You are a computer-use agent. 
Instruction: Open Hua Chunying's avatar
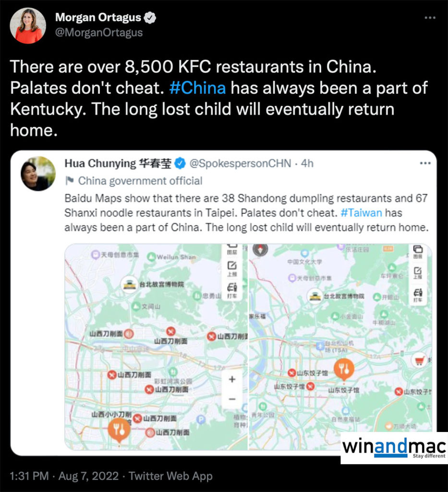coord(38,173)
